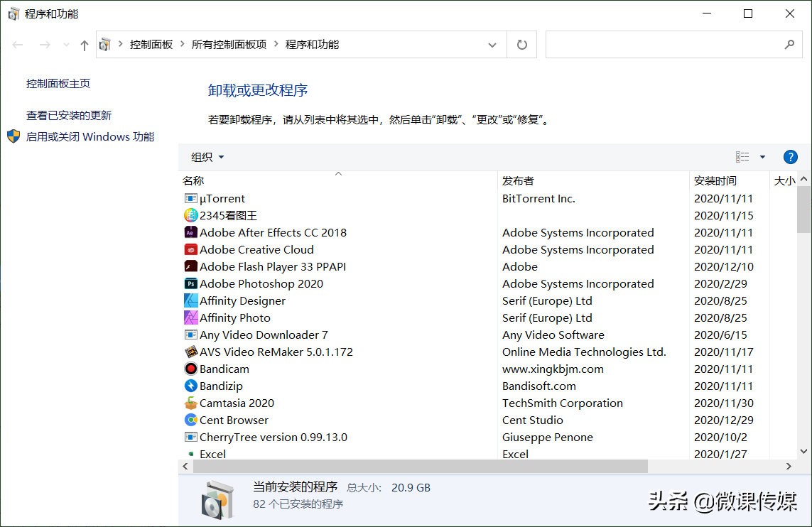Open 启用或关闭 Windows 功能
The image size is (812, 527).
[92, 136]
